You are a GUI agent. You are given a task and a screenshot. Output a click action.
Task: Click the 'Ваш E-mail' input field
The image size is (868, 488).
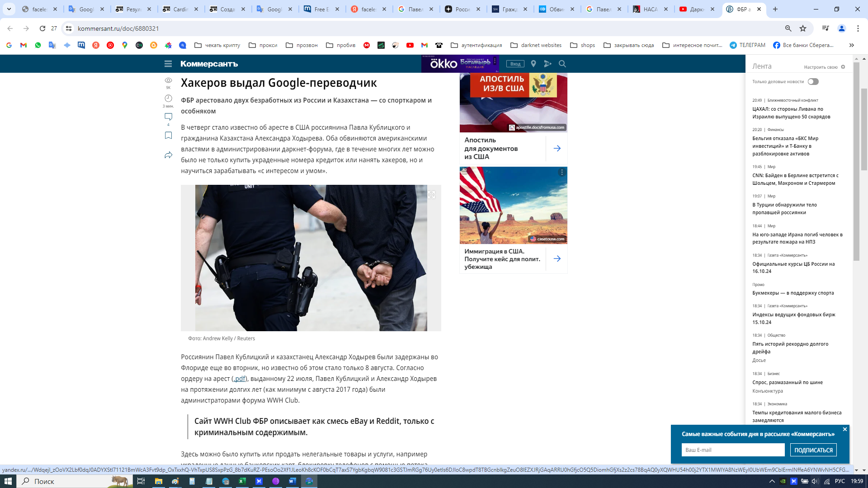point(733,450)
